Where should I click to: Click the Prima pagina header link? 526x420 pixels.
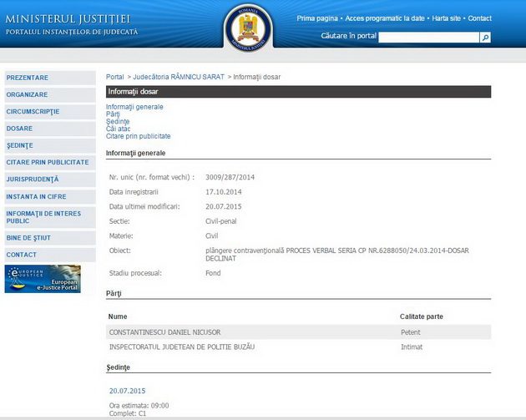tap(317, 18)
